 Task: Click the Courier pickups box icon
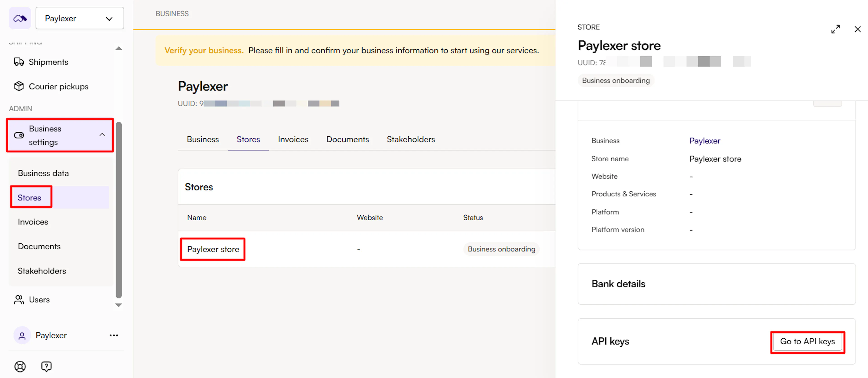point(19,86)
